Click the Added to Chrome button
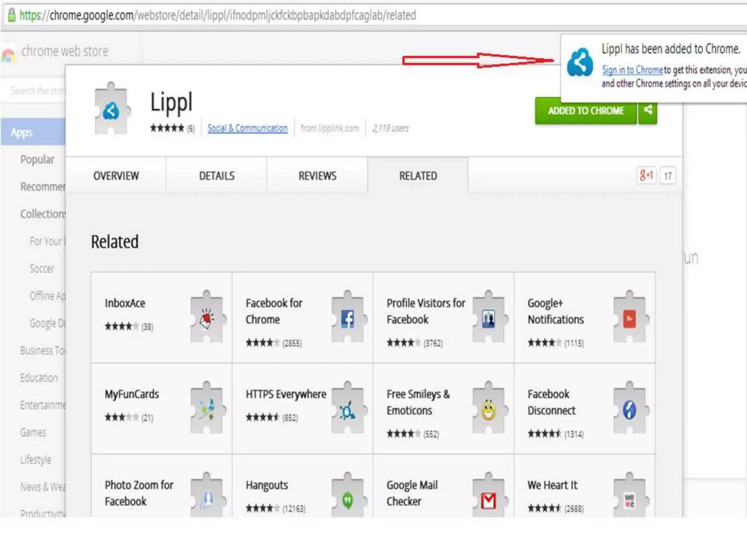 (x=586, y=111)
